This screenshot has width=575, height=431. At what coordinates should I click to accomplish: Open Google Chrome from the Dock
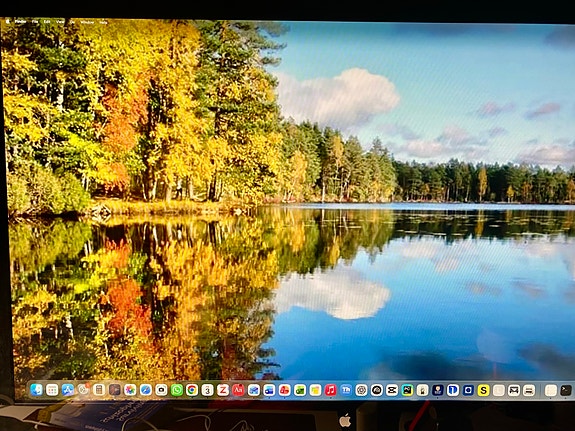192,390
